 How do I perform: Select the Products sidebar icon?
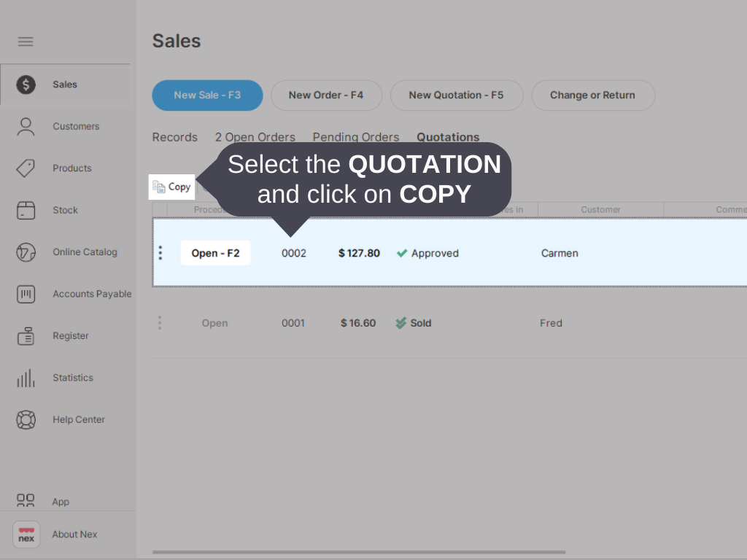(x=26, y=168)
